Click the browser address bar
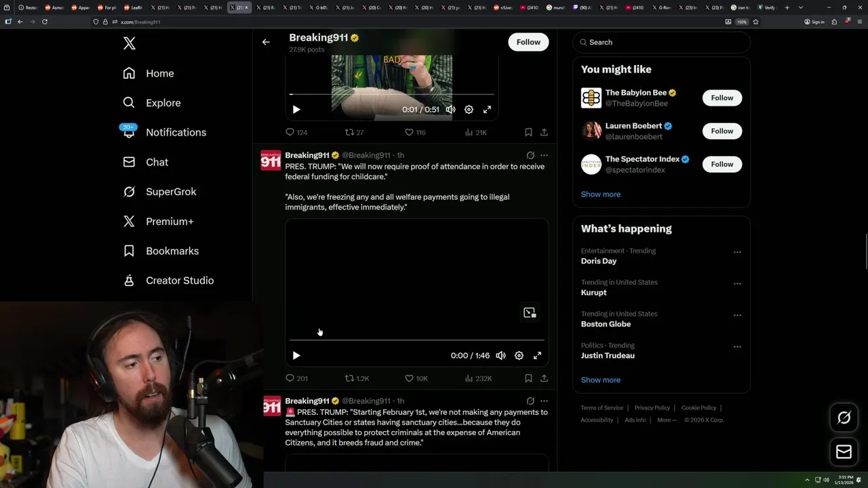This screenshot has height=488, width=868. [x=407, y=22]
